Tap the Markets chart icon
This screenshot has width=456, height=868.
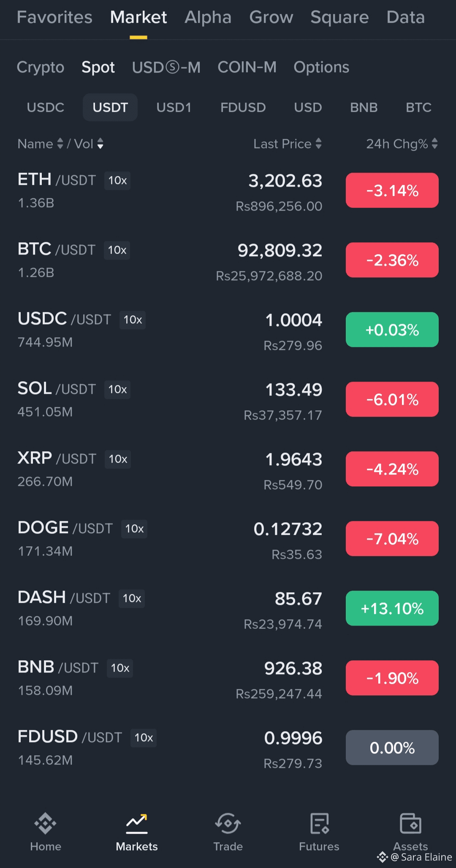137,823
